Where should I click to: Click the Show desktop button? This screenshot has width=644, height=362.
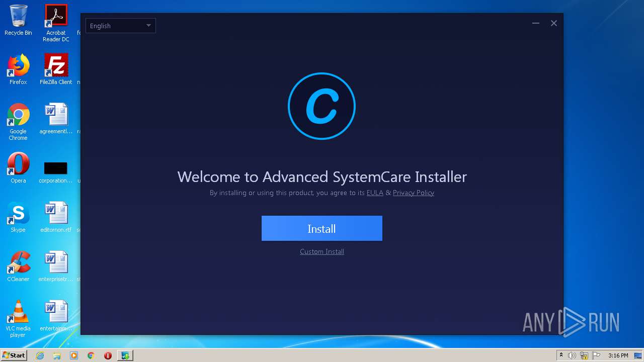638,355
